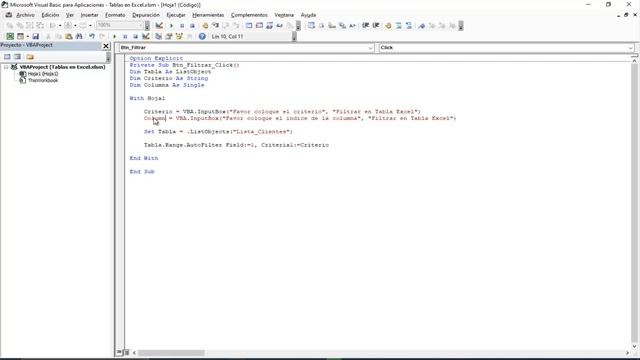Uncomment Block icon
The height and width of the screenshot is (360, 640).
coord(409,25)
